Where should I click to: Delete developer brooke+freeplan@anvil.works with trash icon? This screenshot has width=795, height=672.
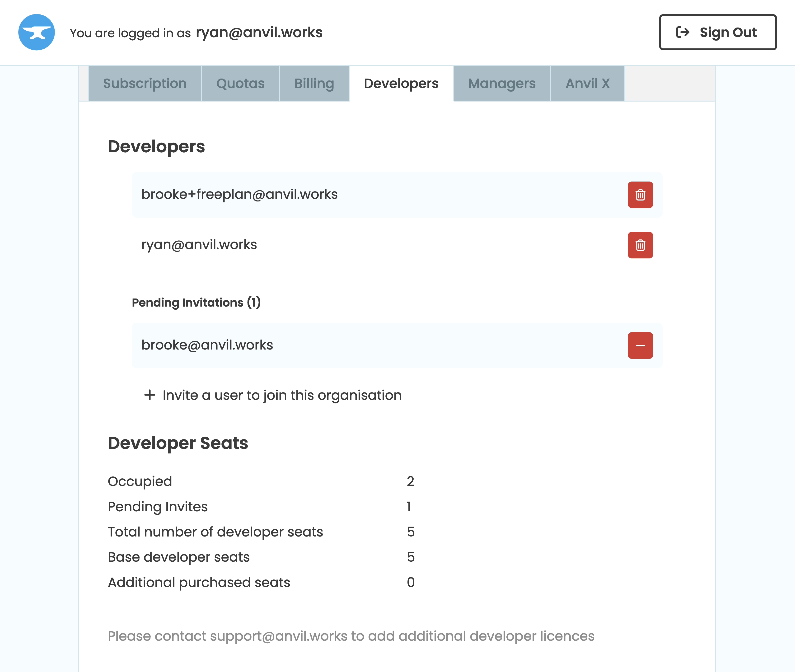[640, 195]
